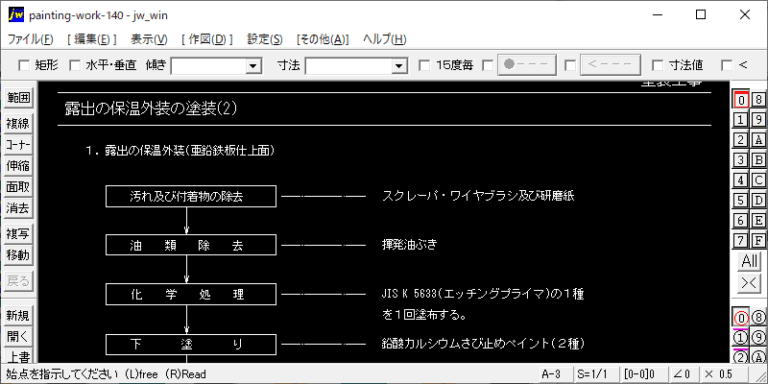Image resolution: width=768 pixels, height=384 pixels.
Task: Select layer 7 square button
Action: tap(741, 240)
